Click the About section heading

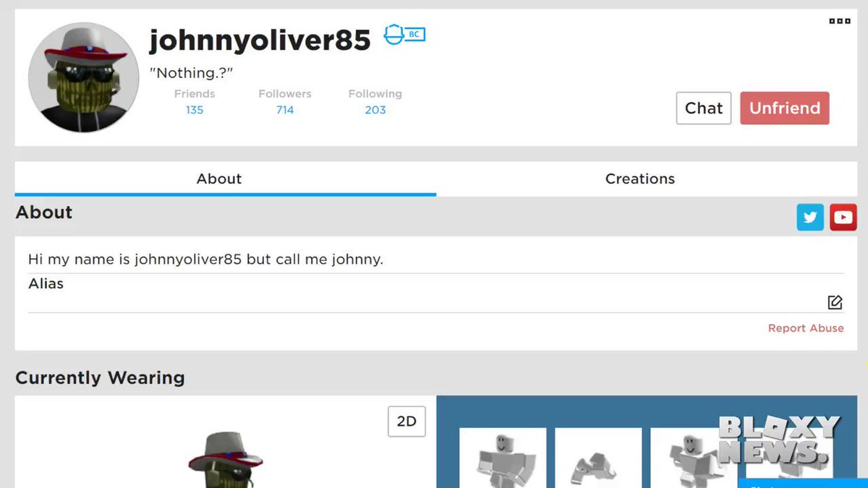(x=44, y=212)
